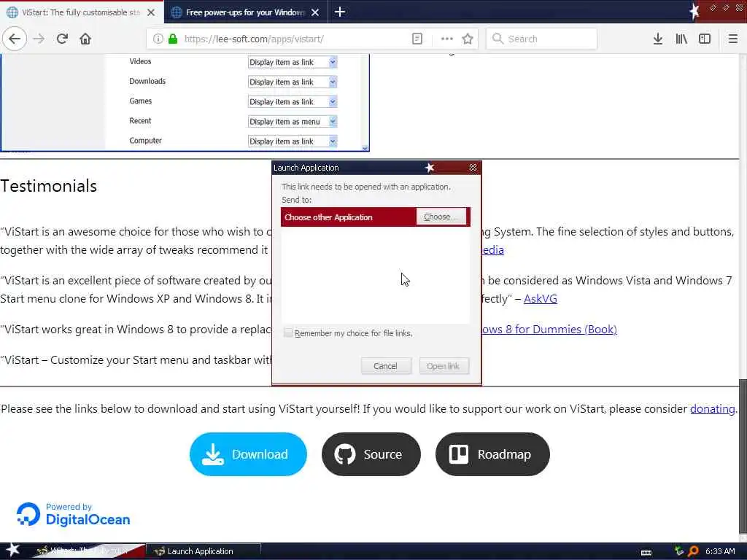Click the green tray icon near clock
The height and width of the screenshot is (560, 747).
pos(679,551)
